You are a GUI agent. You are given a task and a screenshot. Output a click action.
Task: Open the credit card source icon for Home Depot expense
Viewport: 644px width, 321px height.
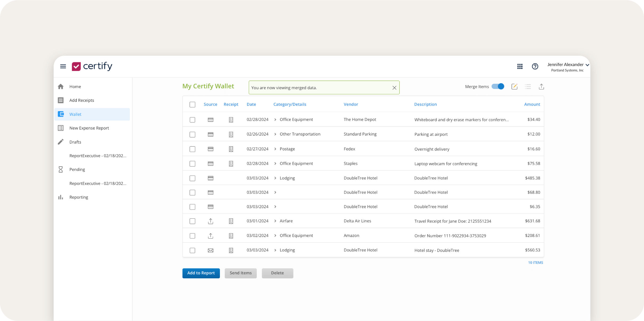click(211, 120)
